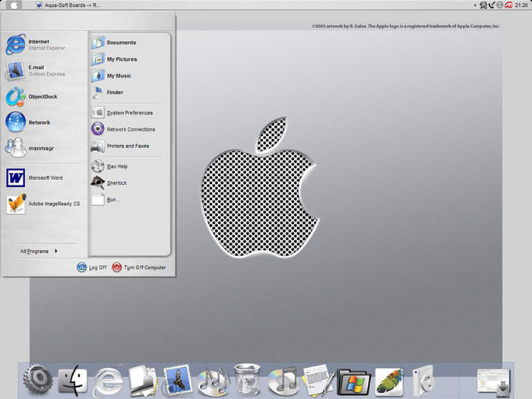The height and width of the screenshot is (399, 532).
Task: Open the Documents folder
Action: (114, 43)
